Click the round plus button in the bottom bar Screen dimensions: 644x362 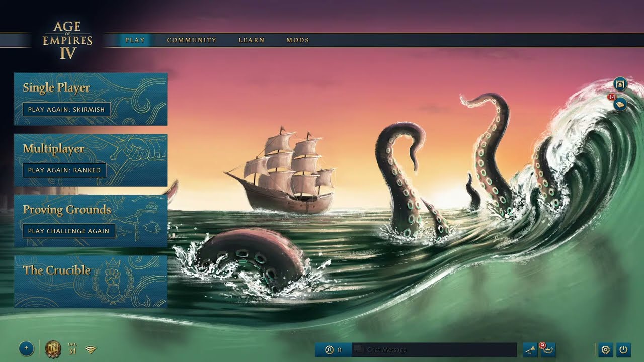pos(26,348)
